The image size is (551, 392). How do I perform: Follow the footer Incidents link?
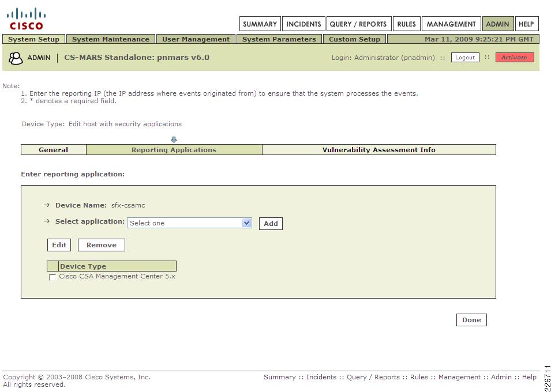click(321, 377)
